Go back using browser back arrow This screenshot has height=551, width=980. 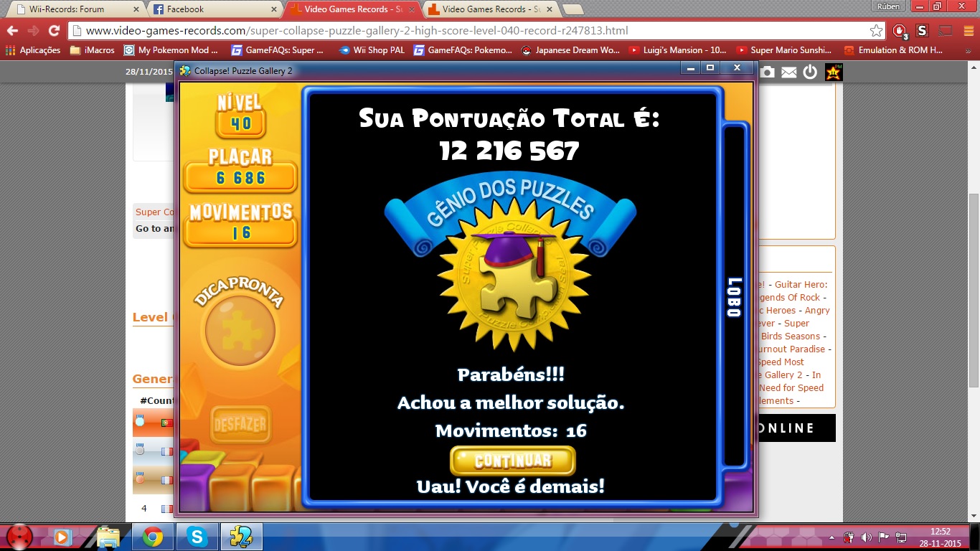tap(12, 31)
